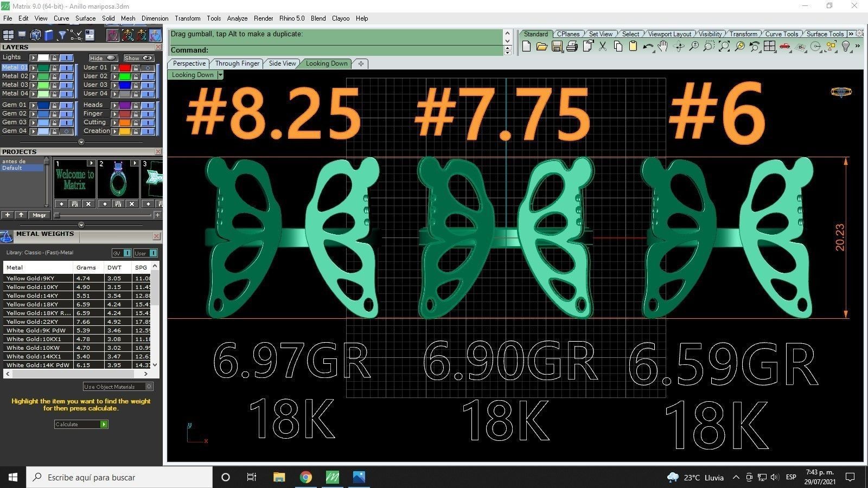Viewport: 868px width, 488px height.
Task: Turn on the User 01 layer
Action: pyautogui.click(x=148, y=68)
